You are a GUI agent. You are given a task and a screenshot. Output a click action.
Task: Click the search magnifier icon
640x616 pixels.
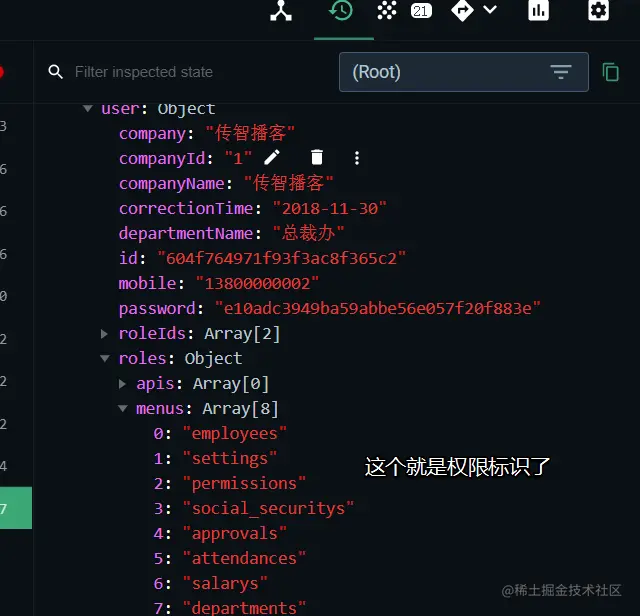click(x=56, y=72)
